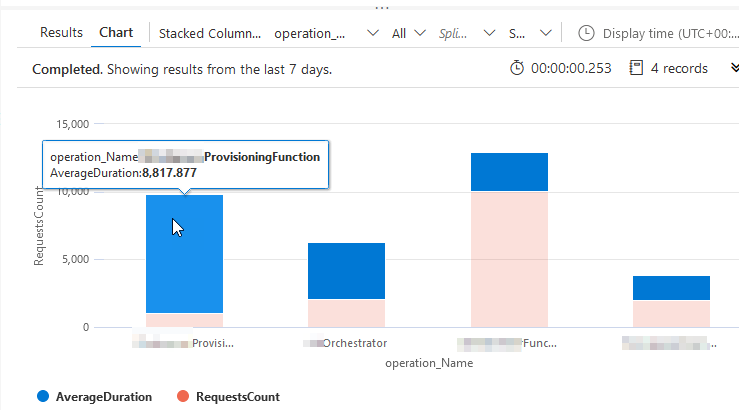The height and width of the screenshot is (410, 739).
Task: Toggle the RequestsCount series legend label
Action: [x=237, y=397]
